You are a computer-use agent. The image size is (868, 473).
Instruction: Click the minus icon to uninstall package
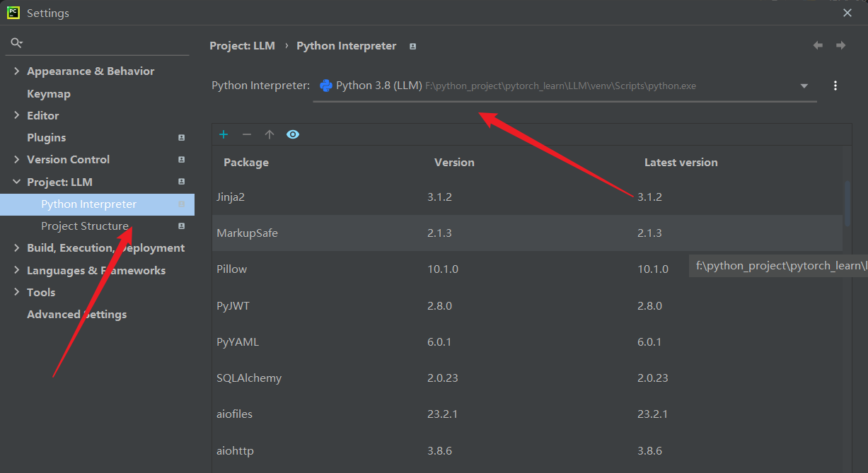point(246,134)
